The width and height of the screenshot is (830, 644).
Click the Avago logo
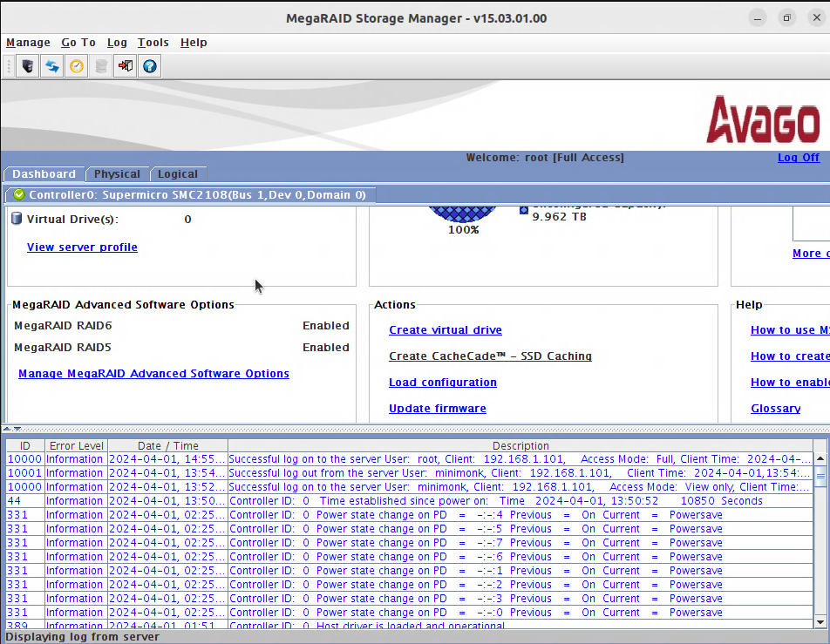coord(763,119)
